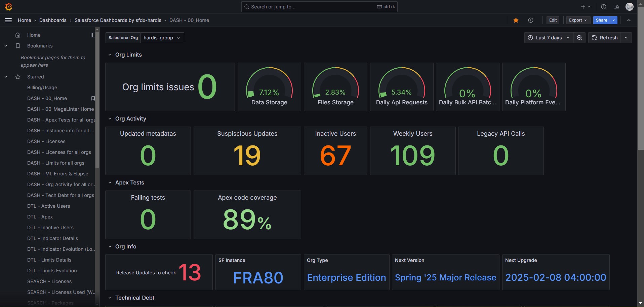Undock the sidebar menu panel icon
The width and height of the screenshot is (644, 307).
[x=93, y=35]
